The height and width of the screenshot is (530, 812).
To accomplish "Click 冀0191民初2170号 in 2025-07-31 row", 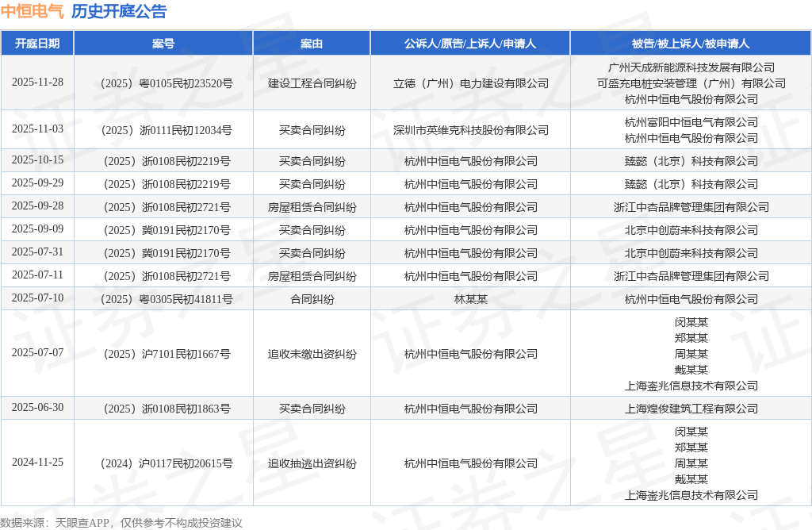I will point(167,253).
